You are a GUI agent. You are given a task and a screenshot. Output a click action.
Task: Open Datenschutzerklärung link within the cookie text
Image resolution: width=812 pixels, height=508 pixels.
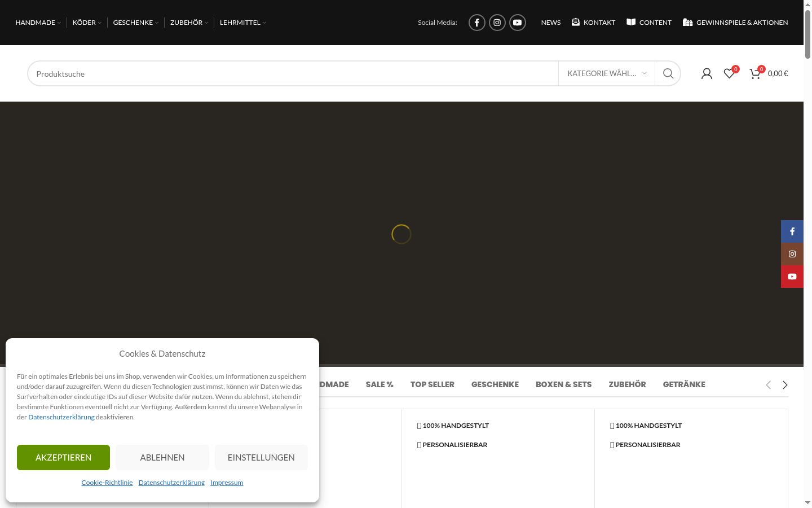click(61, 417)
